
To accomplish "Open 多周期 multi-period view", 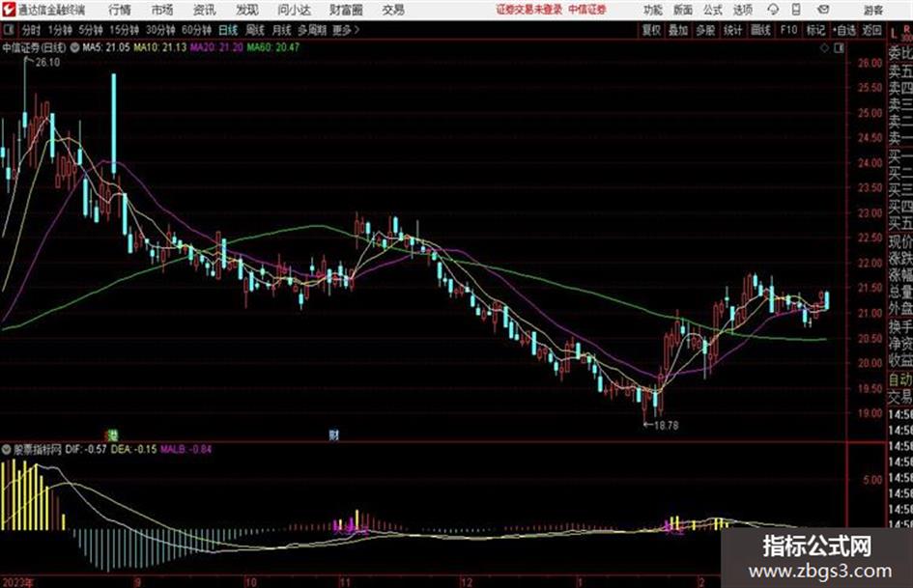I will [x=312, y=30].
